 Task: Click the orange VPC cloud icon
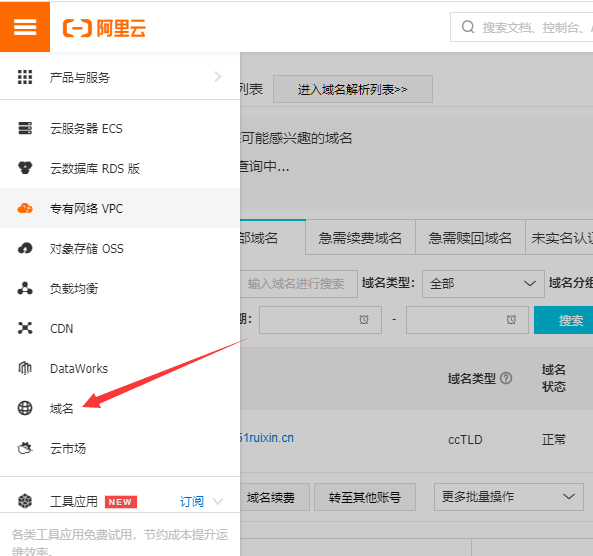click(x=25, y=208)
